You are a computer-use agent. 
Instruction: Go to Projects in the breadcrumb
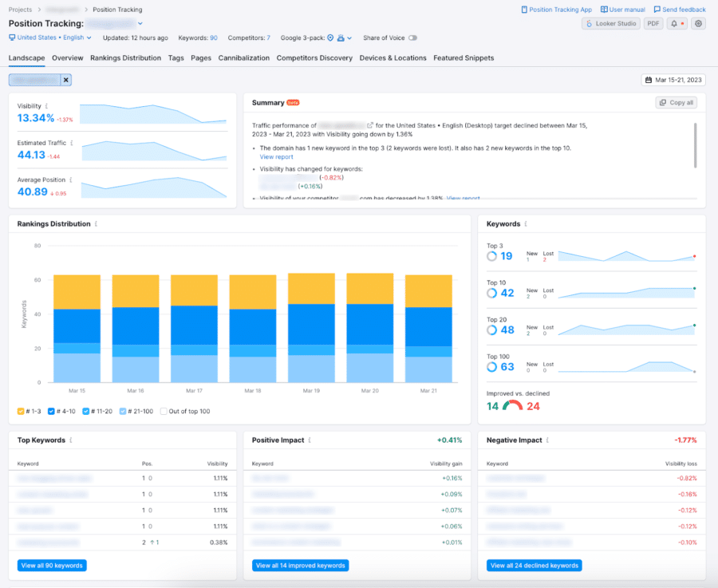pyautogui.click(x=20, y=10)
